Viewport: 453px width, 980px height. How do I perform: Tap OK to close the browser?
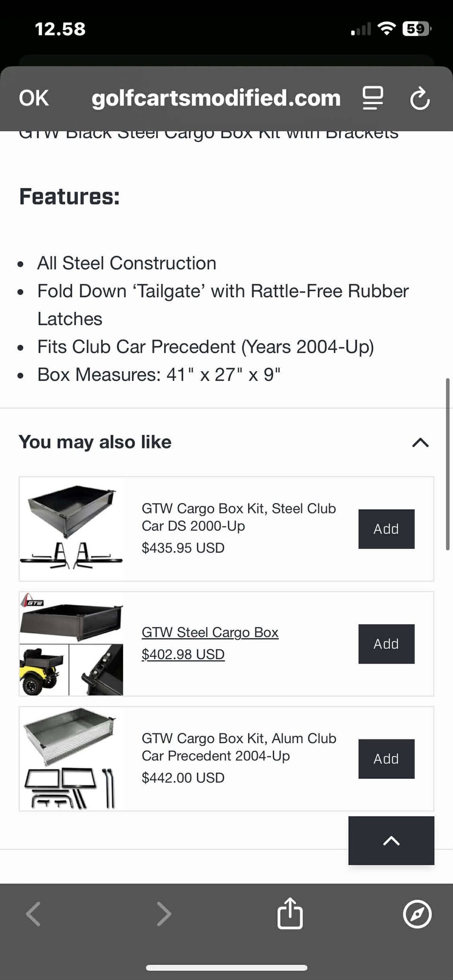[x=34, y=98]
